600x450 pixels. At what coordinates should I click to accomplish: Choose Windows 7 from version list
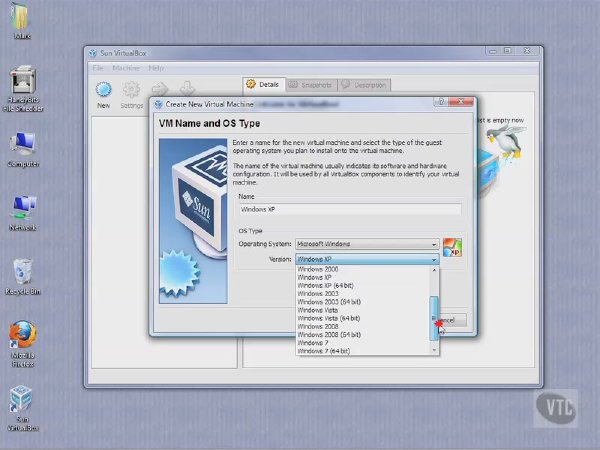pos(363,343)
